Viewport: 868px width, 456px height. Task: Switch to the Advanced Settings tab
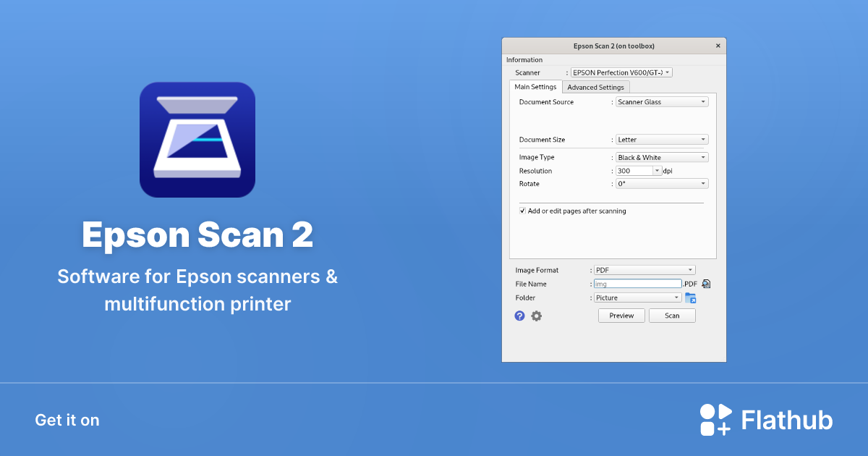coord(595,86)
